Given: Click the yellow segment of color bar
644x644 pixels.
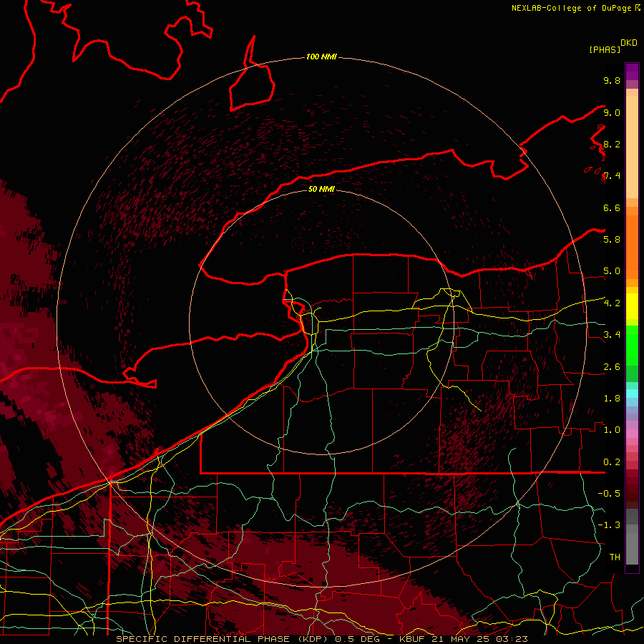Looking at the screenshot, I should 632,306.
